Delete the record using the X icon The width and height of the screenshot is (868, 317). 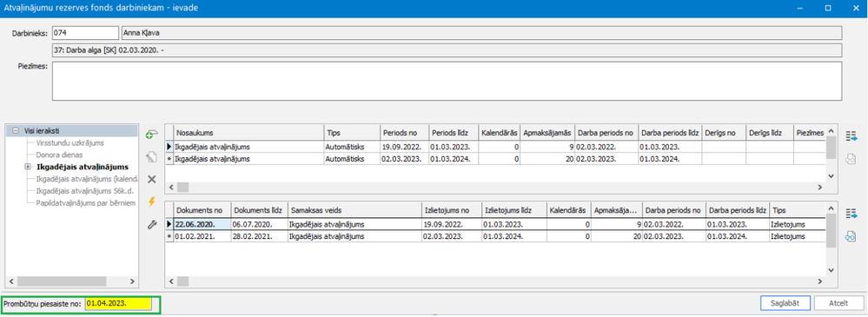pyautogui.click(x=151, y=179)
